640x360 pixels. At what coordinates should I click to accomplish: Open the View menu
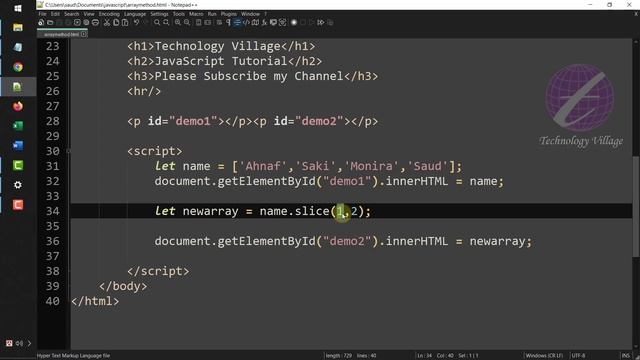(x=89, y=14)
